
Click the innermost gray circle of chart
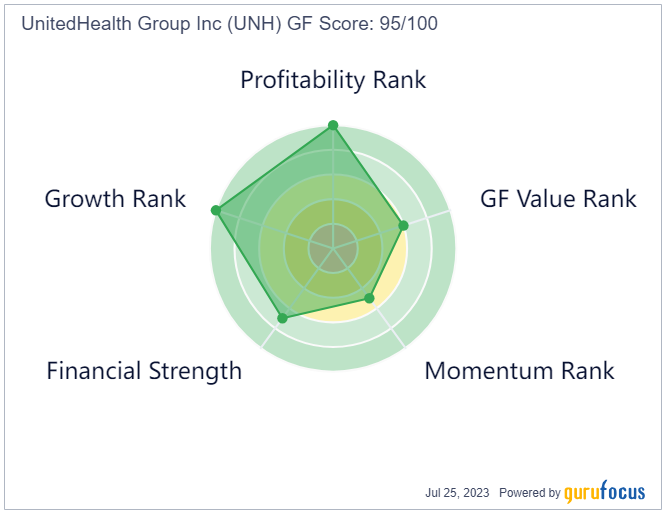pyautogui.click(x=333, y=248)
